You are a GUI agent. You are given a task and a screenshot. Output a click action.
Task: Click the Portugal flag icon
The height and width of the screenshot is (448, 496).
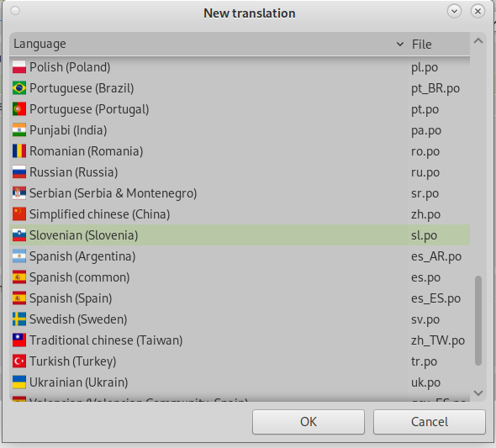(x=19, y=109)
